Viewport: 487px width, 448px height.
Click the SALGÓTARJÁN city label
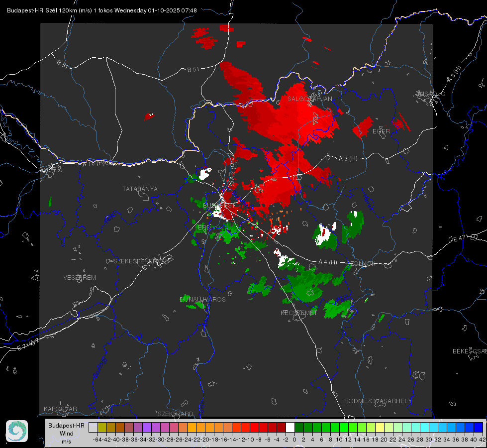(309, 99)
